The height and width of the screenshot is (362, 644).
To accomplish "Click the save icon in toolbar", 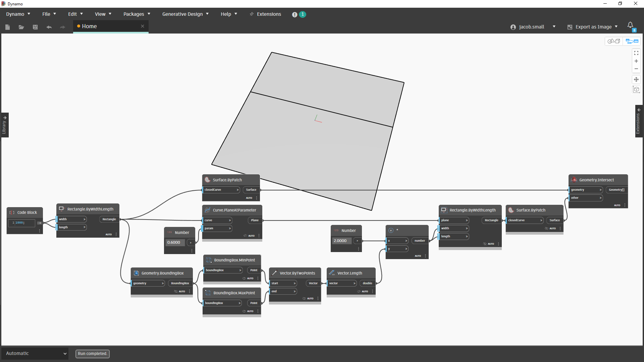I will point(35,27).
